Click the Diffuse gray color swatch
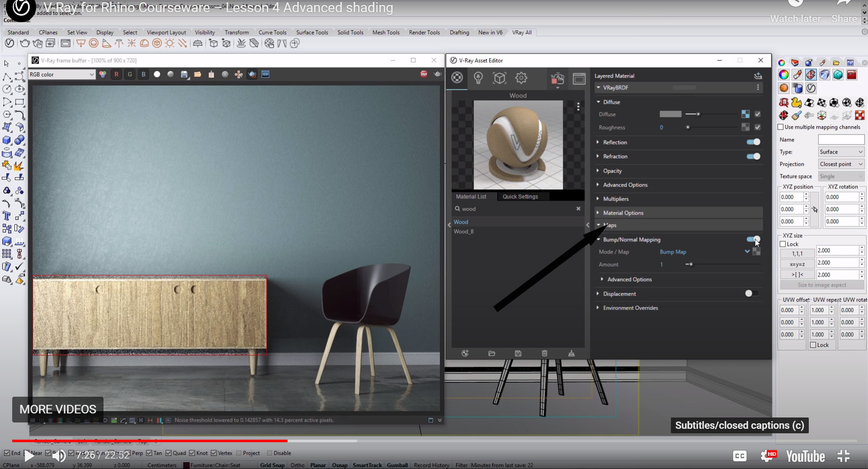Image resolution: width=868 pixels, height=469 pixels. [x=670, y=114]
